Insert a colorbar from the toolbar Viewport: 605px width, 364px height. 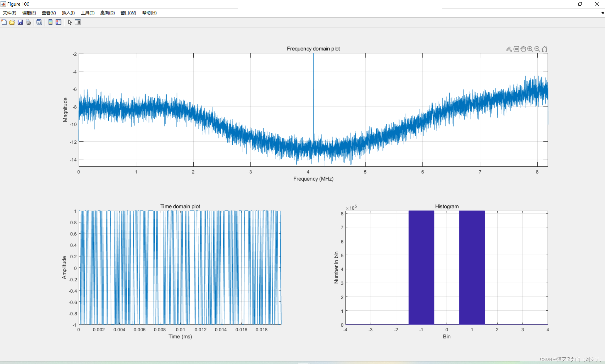[50, 22]
